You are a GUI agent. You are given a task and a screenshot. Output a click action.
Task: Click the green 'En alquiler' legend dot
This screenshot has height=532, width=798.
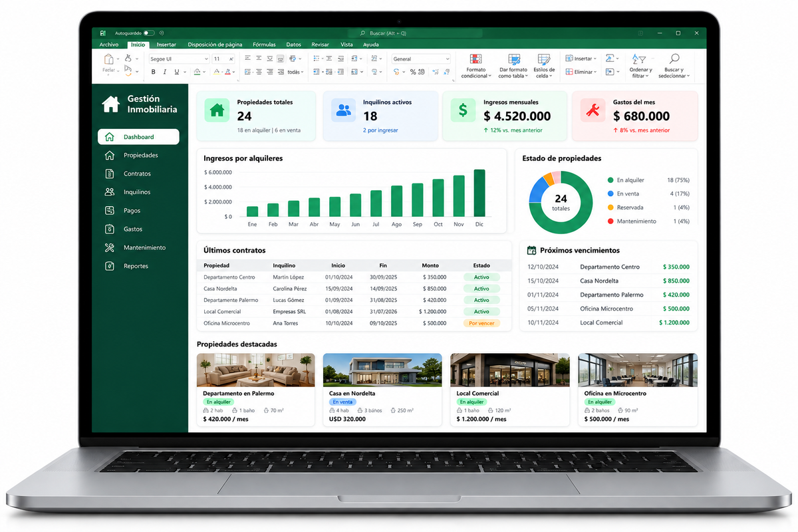pos(610,180)
